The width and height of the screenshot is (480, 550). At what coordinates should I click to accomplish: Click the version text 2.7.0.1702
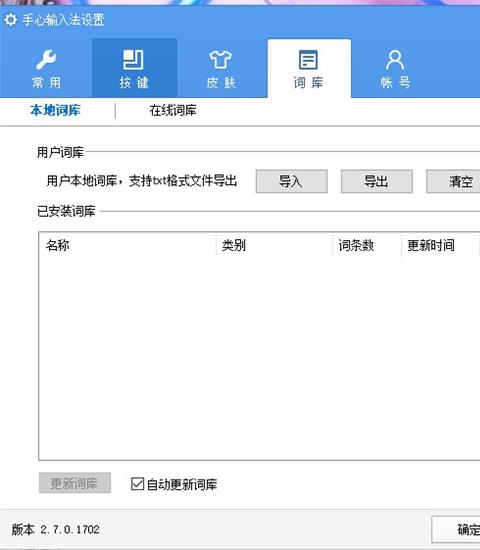(x=70, y=529)
